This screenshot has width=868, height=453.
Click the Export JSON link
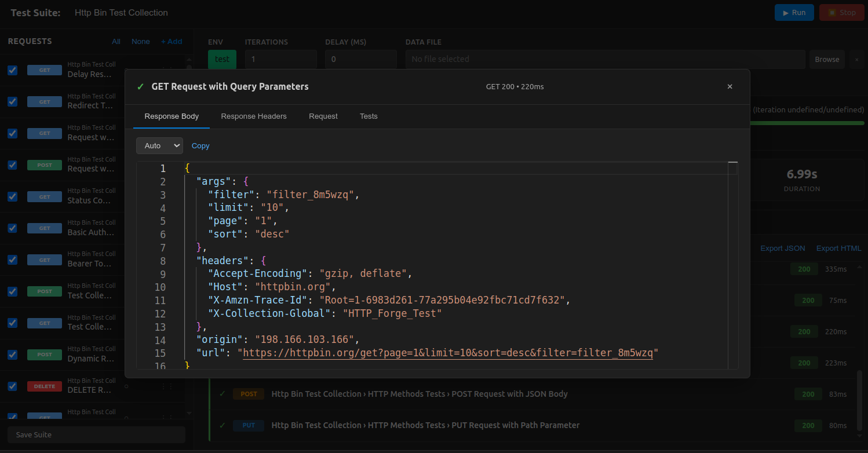(x=783, y=248)
